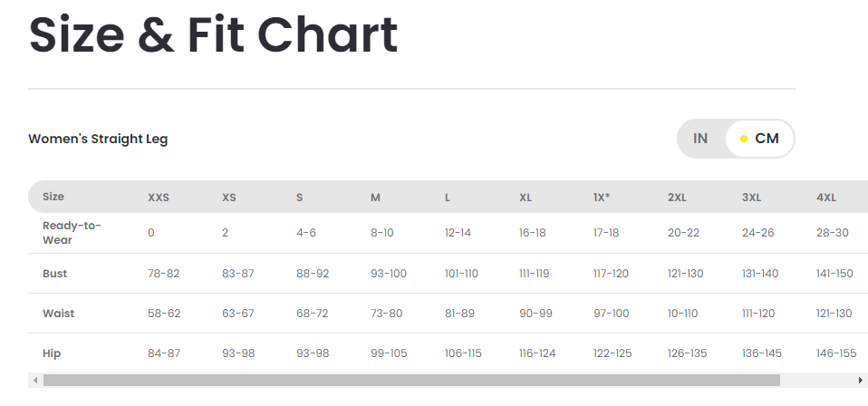Select the CM unit option
The height and width of the screenshot is (406, 868).
[759, 139]
